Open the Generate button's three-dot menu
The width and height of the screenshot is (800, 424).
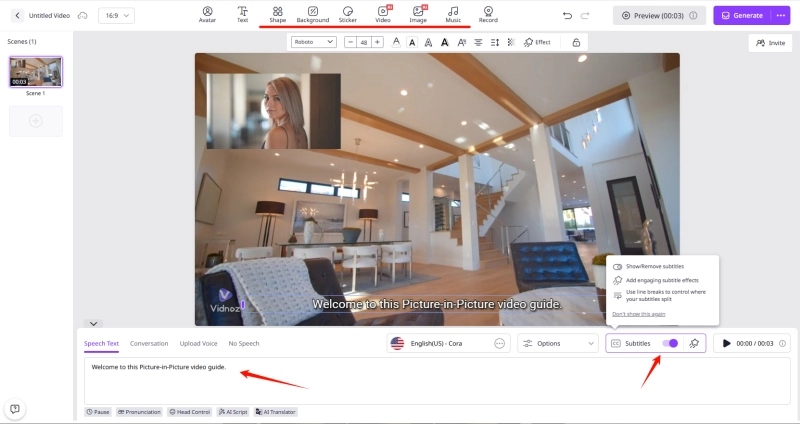point(781,15)
